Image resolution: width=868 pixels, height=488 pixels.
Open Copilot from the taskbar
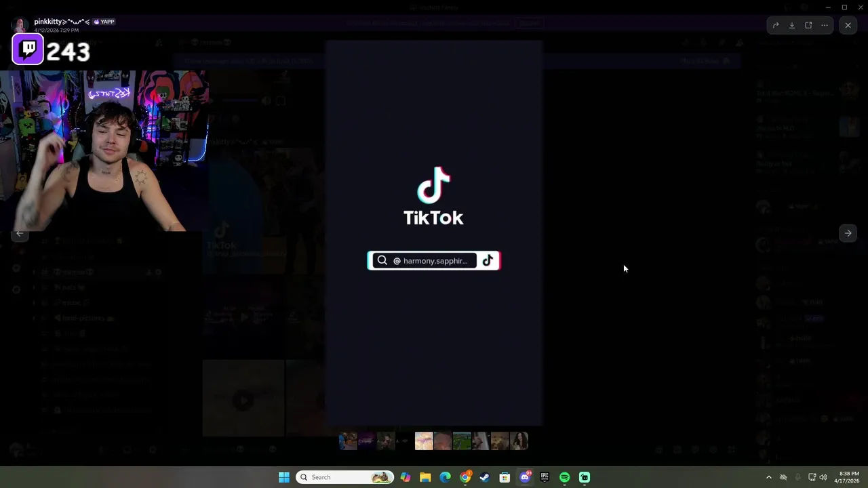[406, 477]
